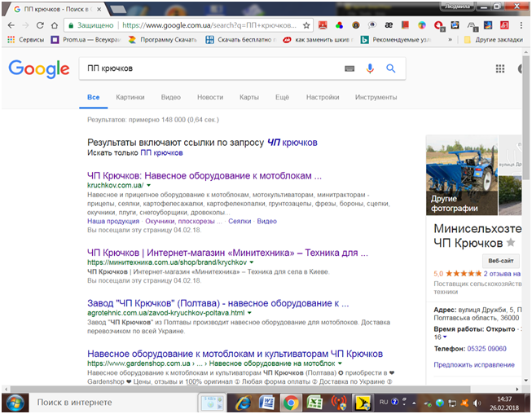This screenshot has height=414, width=532.
Task: Click the browser address bar URL
Action: coord(209,25)
